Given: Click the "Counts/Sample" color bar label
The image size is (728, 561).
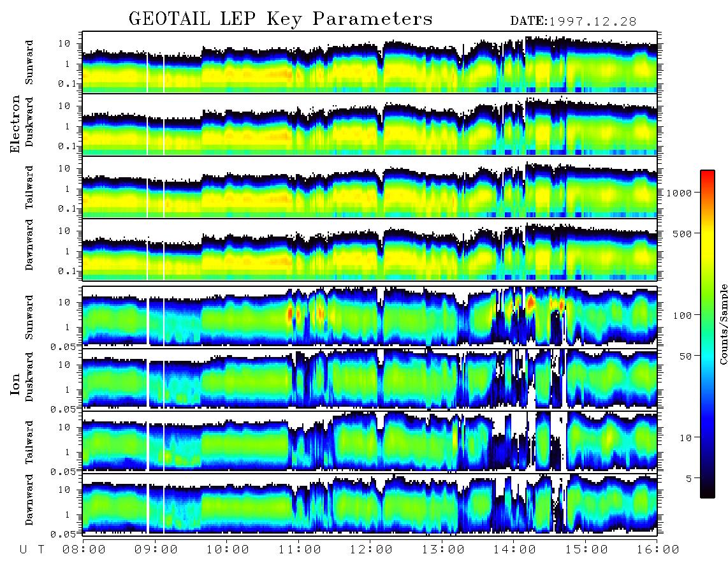Looking at the screenshot, I should pyautogui.click(x=723, y=324).
